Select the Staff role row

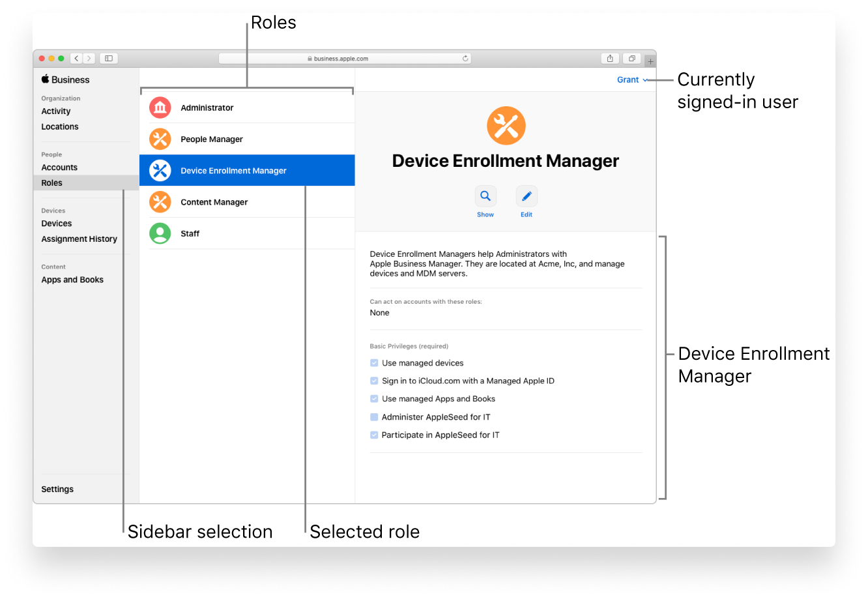pos(248,233)
